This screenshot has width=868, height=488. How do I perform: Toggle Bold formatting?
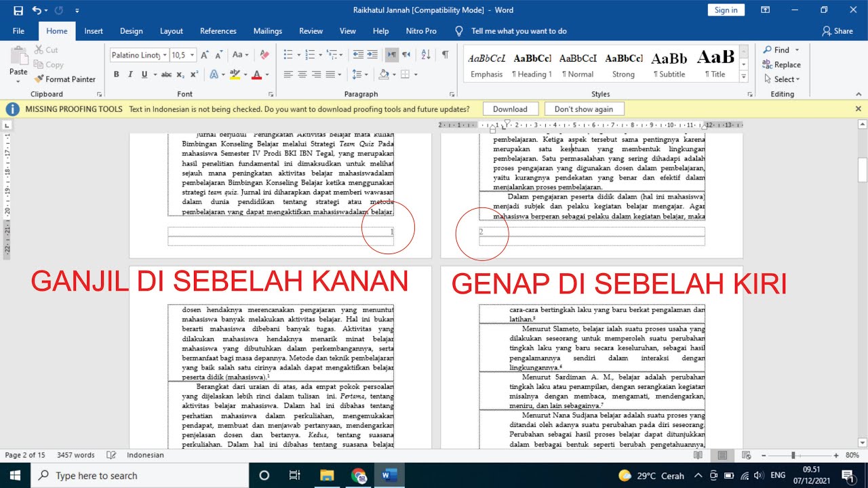116,75
